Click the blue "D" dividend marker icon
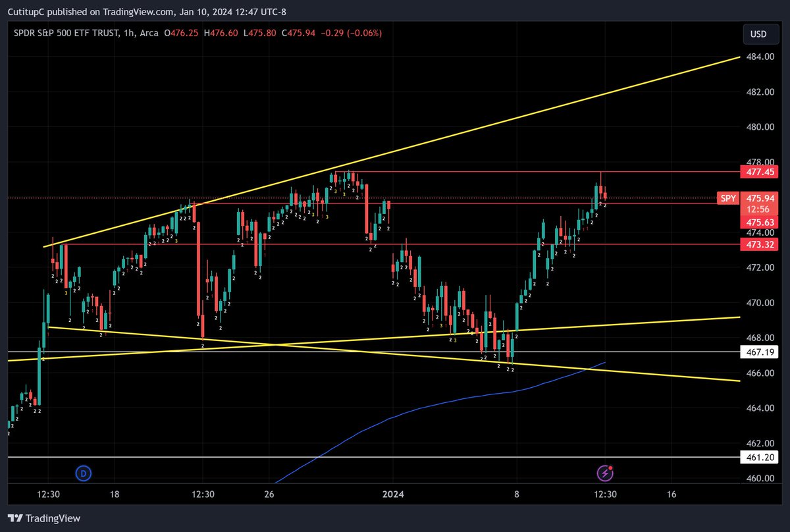Viewport: 790px width, 532px height. pyautogui.click(x=82, y=473)
